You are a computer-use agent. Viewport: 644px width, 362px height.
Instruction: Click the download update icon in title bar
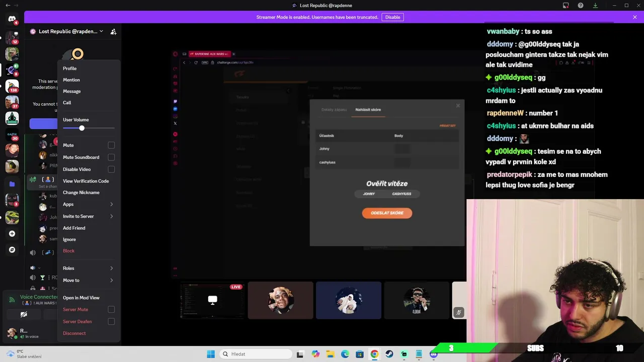tap(595, 6)
